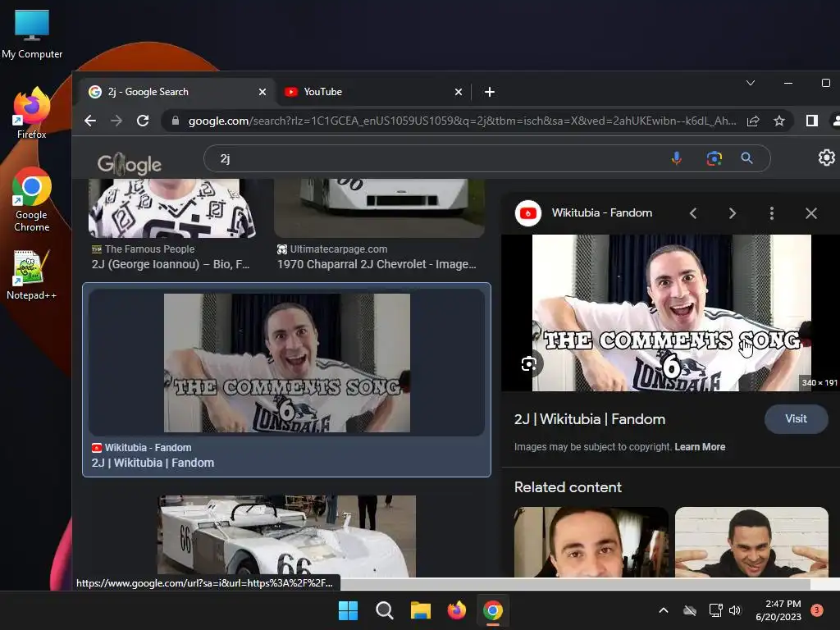Open related image of man pointing
840x630 pixels.
pyautogui.click(x=751, y=541)
